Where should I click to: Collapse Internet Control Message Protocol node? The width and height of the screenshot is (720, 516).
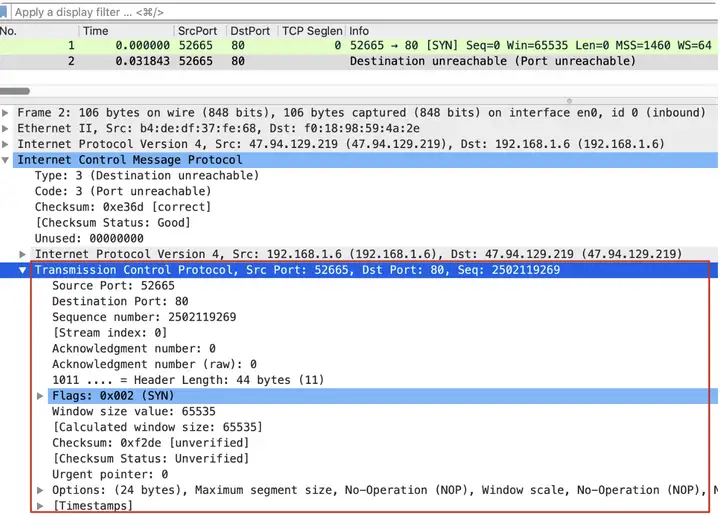click(6, 160)
